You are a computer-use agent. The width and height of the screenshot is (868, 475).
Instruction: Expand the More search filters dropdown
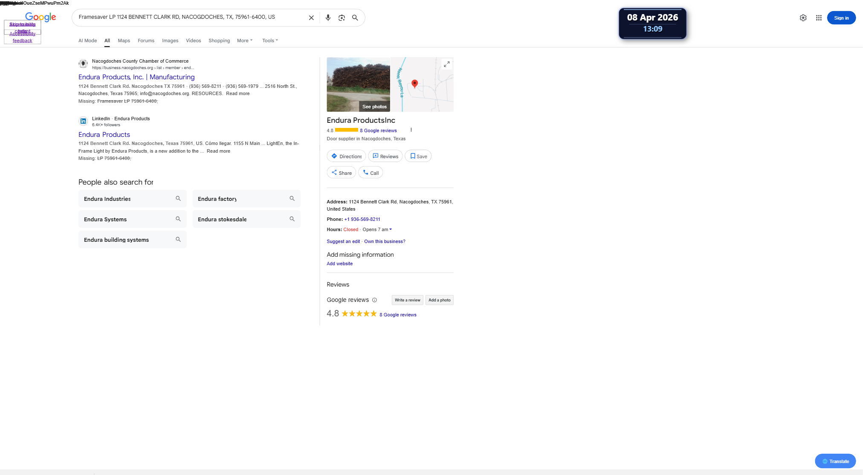(245, 41)
